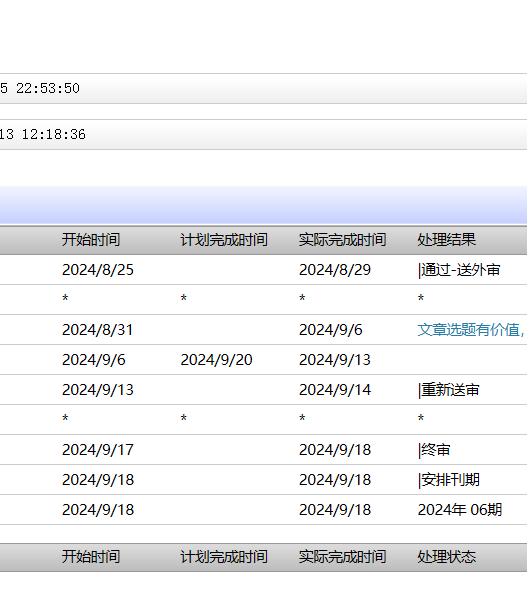Select the actual completion date 2024/9/14
This screenshot has height=589, width=527.
click(335, 390)
